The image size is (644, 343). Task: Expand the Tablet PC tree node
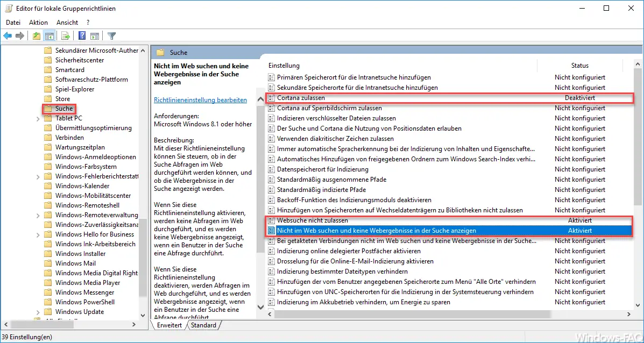tap(38, 119)
